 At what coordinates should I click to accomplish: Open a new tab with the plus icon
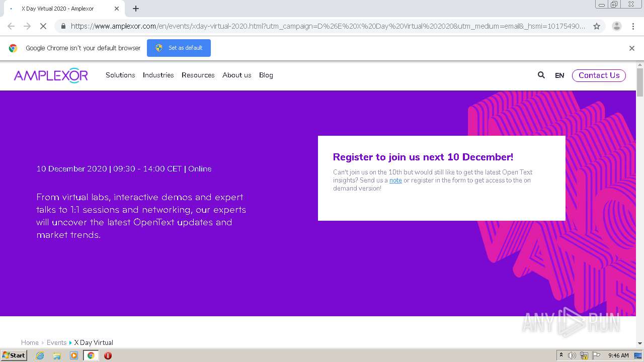pyautogui.click(x=136, y=9)
